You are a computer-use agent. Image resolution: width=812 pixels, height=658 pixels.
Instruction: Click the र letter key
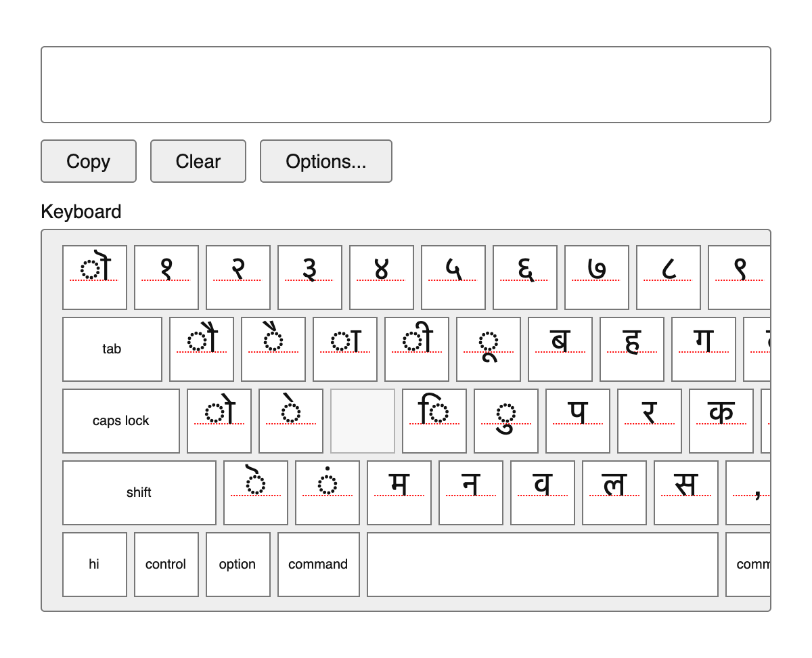(x=650, y=421)
